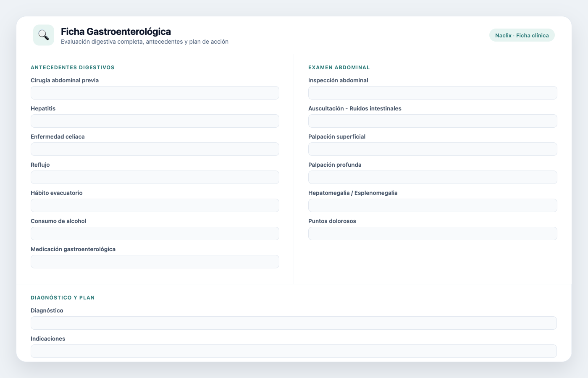Click the ANTECEDENTES DIGESTIVOS section heading

coord(73,68)
